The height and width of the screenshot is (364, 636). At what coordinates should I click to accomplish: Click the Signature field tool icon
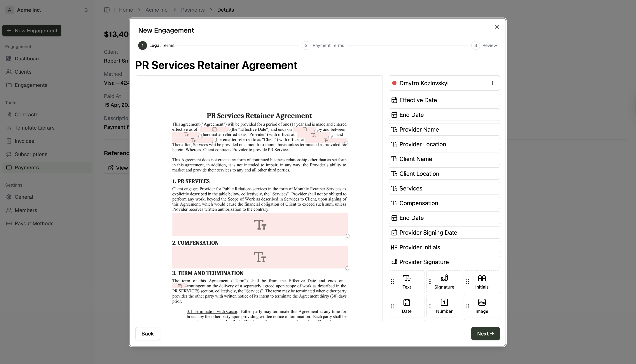point(444,278)
